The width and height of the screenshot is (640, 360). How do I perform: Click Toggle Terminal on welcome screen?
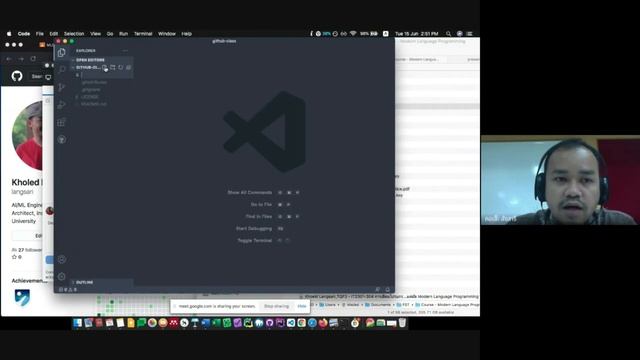pyautogui.click(x=255, y=240)
